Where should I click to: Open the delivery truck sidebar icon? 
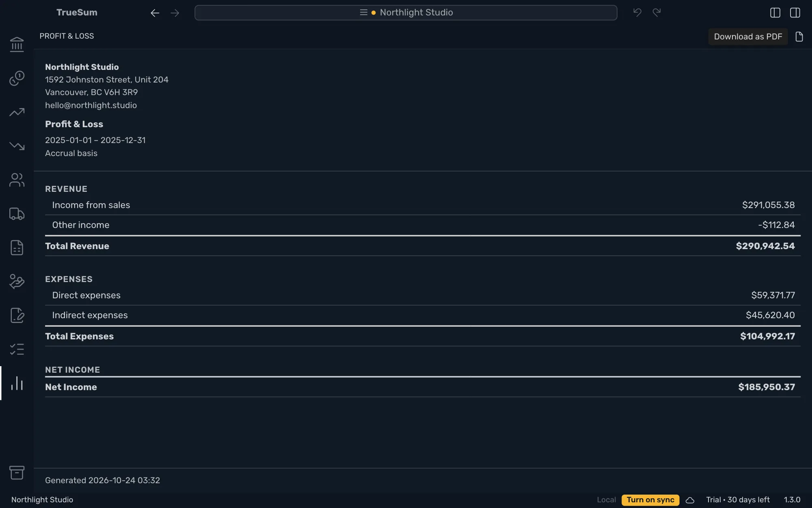coord(17,214)
